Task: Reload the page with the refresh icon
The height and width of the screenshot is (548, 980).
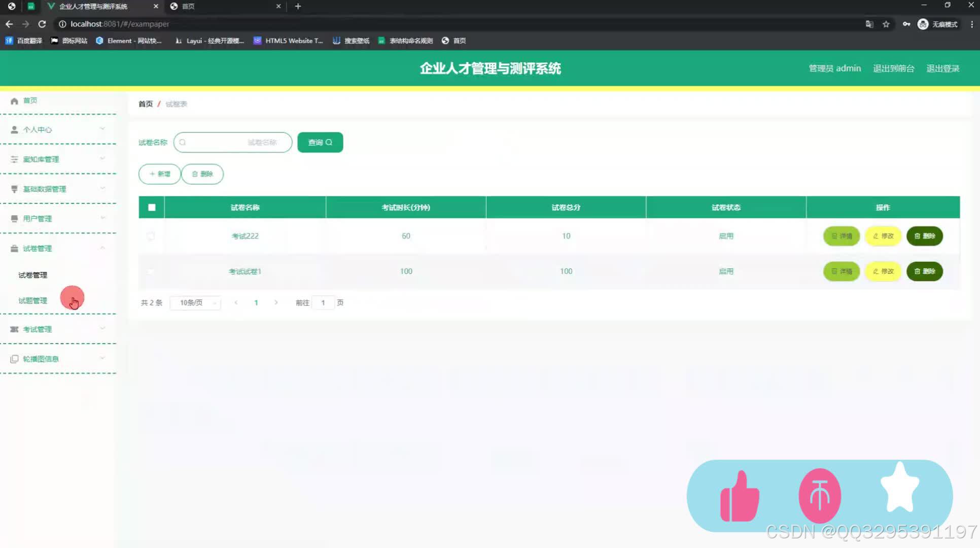Action: coord(42,24)
